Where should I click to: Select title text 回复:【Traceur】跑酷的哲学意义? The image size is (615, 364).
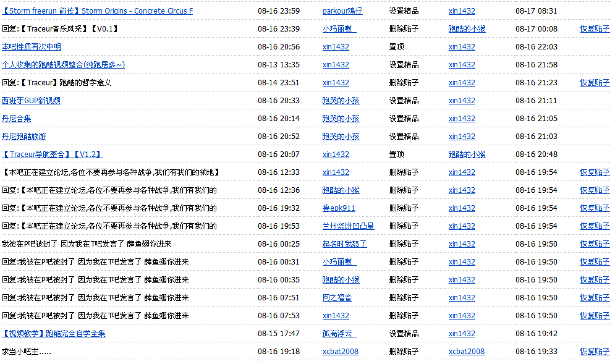[56, 83]
